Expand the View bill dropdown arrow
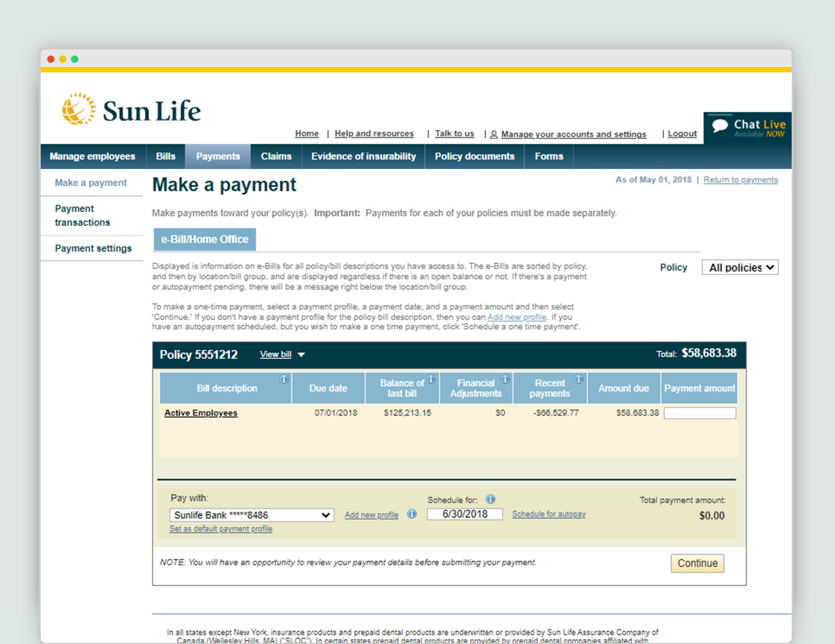 tap(301, 354)
